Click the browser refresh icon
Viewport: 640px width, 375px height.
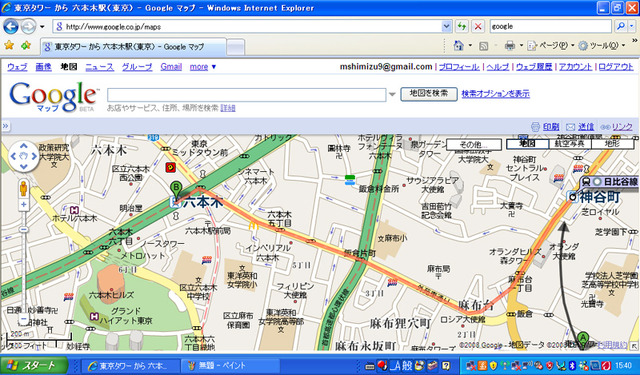(x=462, y=27)
